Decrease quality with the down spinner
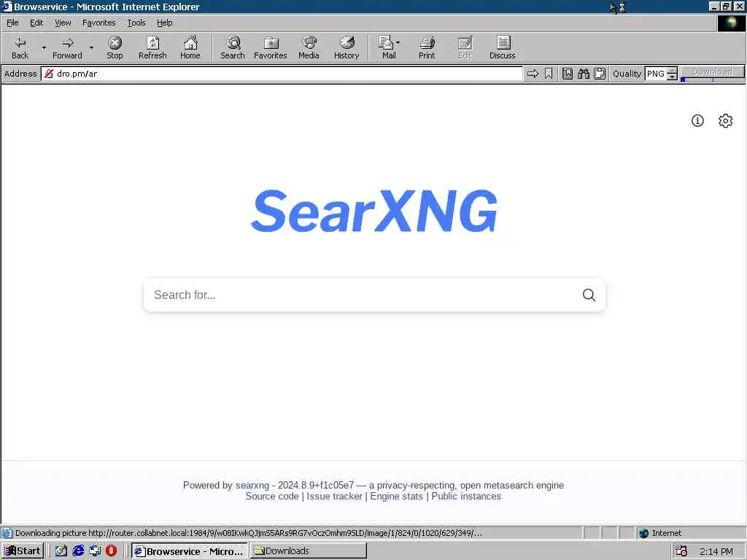The width and height of the screenshot is (747, 560). pos(672,77)
